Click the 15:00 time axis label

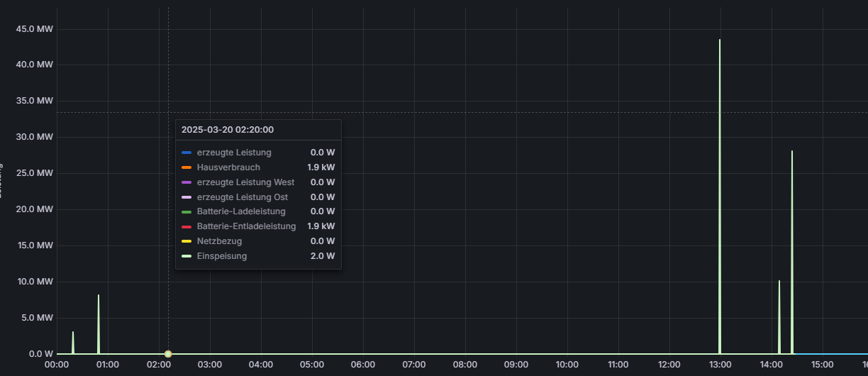(x=823, y=365)
